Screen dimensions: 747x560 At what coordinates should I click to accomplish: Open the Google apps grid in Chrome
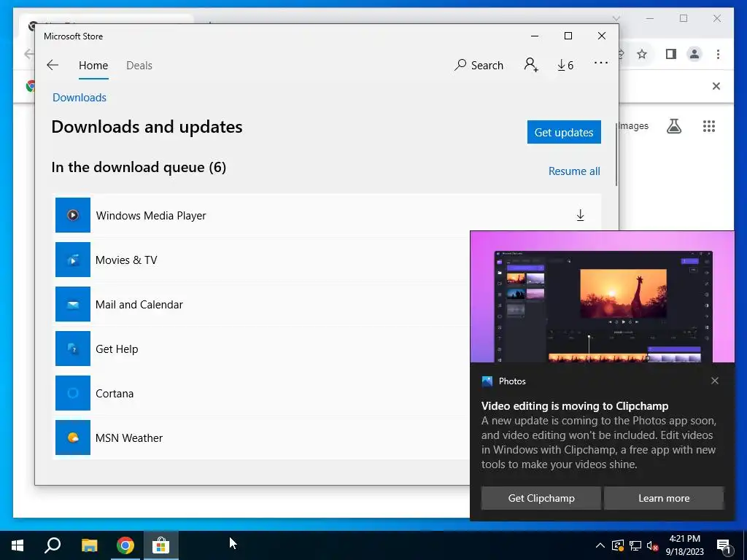tap(709, 126)
